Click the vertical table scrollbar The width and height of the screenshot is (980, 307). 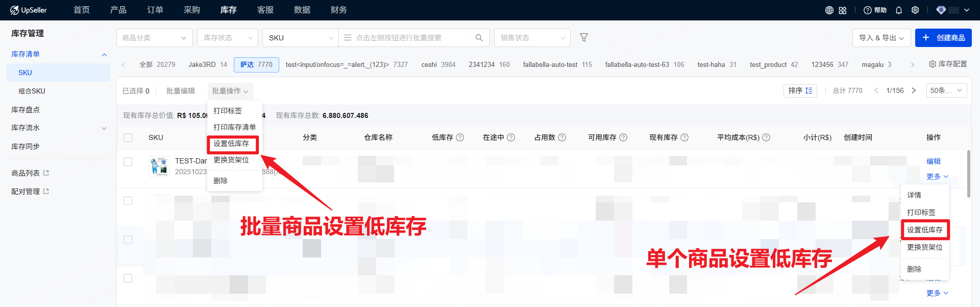click(x=968, y=174)
